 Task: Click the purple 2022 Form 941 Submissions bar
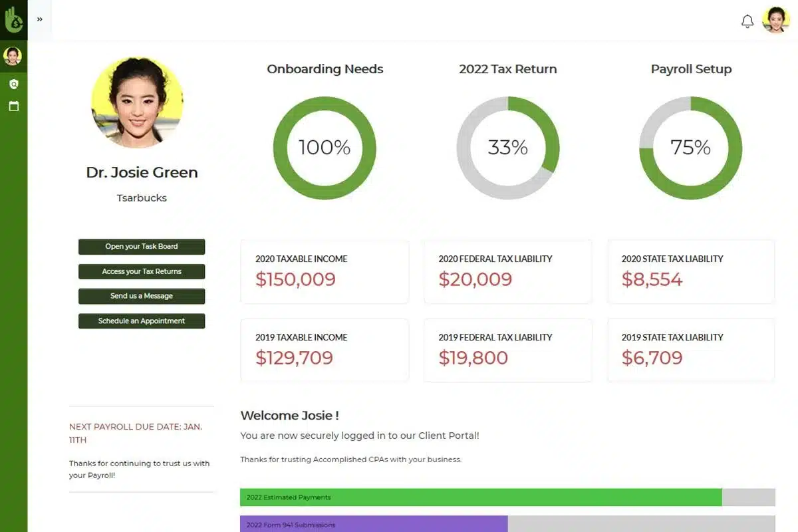[x=374, y=524]
